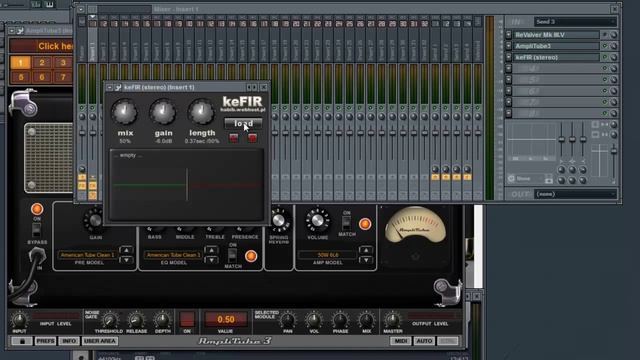The image size is (640, 360).
Task: Turn the AmpliTube MASTER knob
Action: click(393, 320)
